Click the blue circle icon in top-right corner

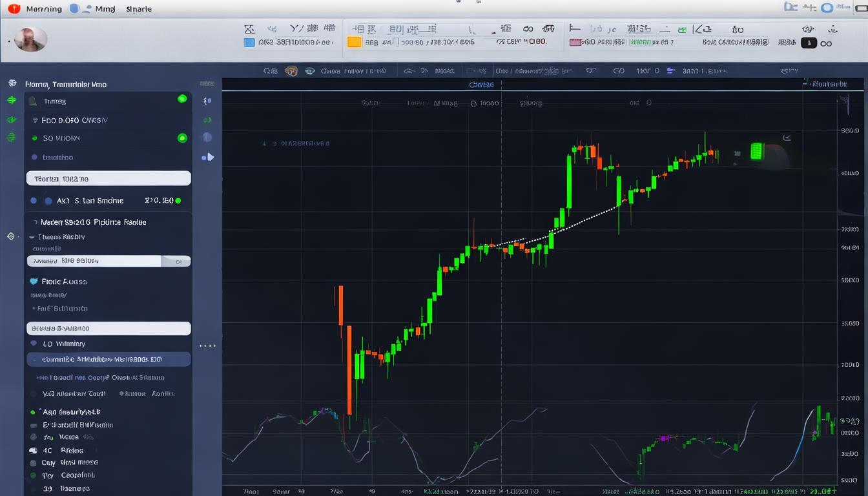[x=827, y=8]
